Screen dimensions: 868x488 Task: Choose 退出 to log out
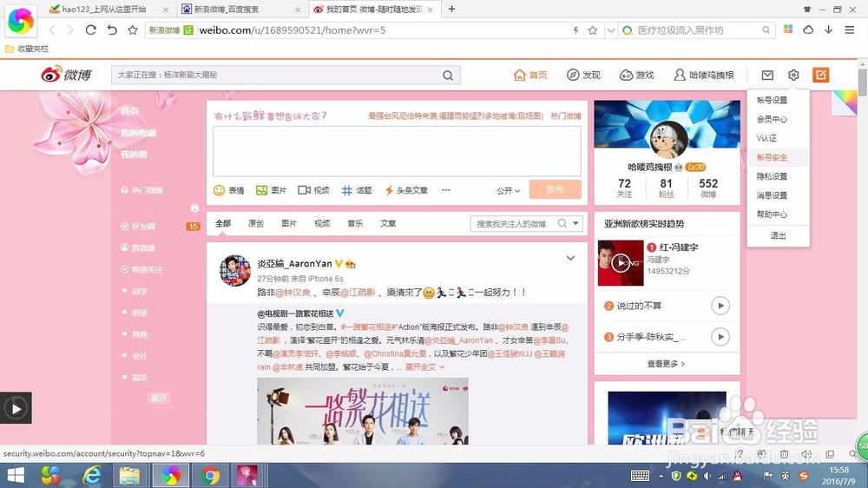click(x=778, y=235)
